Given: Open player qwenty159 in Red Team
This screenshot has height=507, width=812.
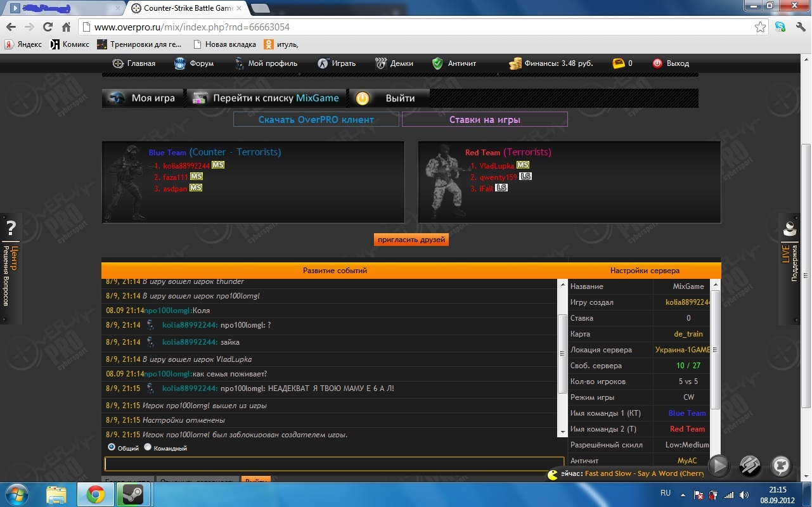Looking at the screenshot, I should pyautogui.click(x=498, y=177).
